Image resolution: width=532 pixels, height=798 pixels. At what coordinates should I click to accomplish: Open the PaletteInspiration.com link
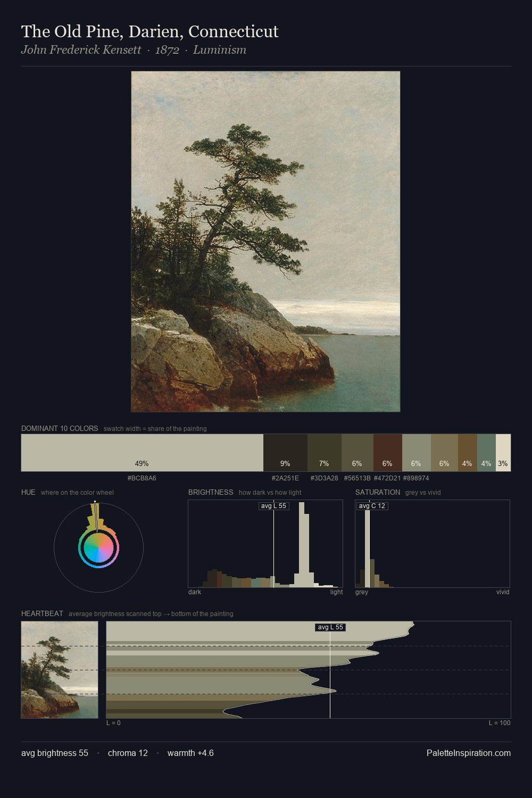click(x=468, y=753)
